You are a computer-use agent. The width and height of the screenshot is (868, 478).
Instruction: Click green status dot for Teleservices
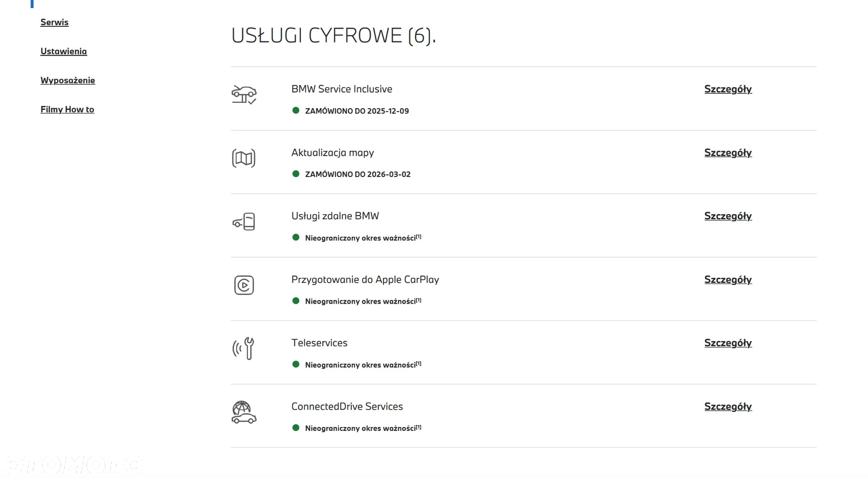click(x=296, y=364)
